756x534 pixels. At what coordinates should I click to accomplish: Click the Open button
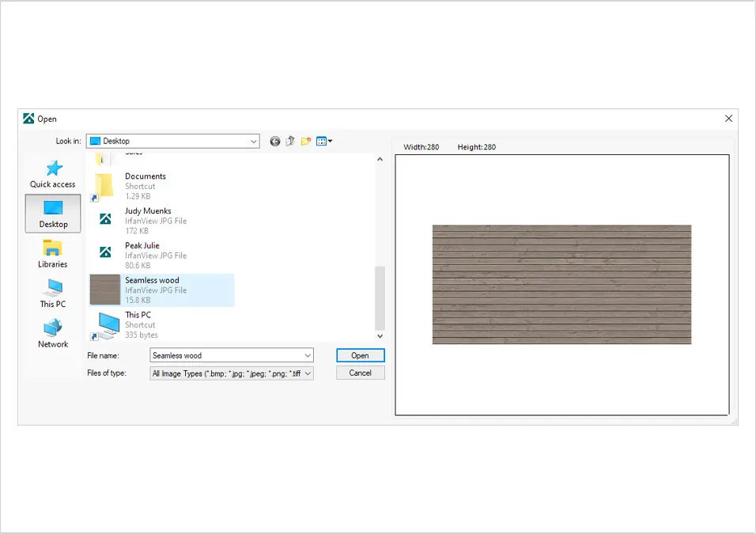(x=360, y=355)
